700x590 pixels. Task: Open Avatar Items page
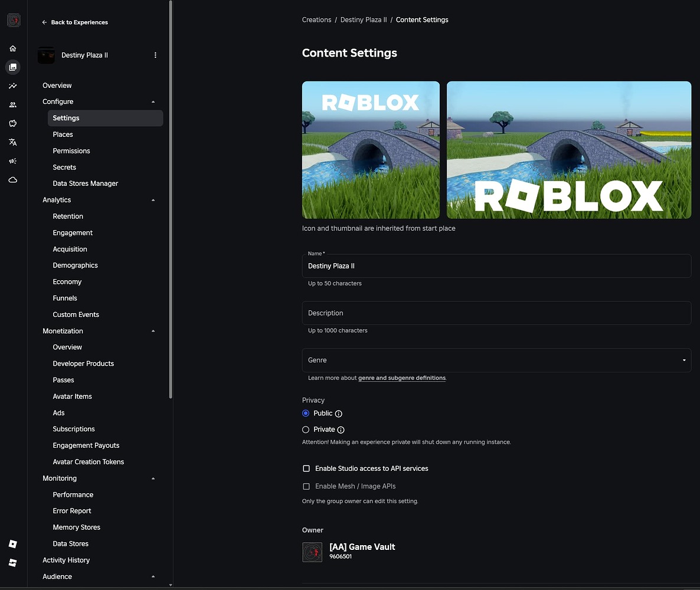73,396
